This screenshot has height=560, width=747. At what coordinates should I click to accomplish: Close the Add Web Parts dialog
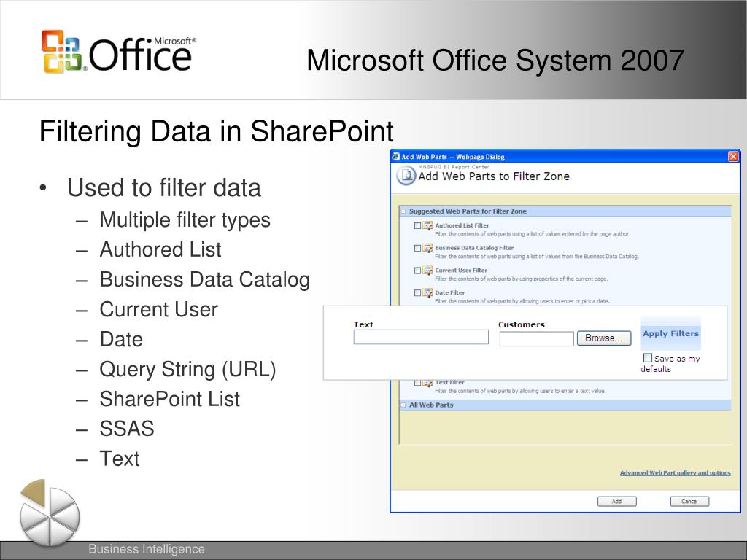(x=733, y=156)
